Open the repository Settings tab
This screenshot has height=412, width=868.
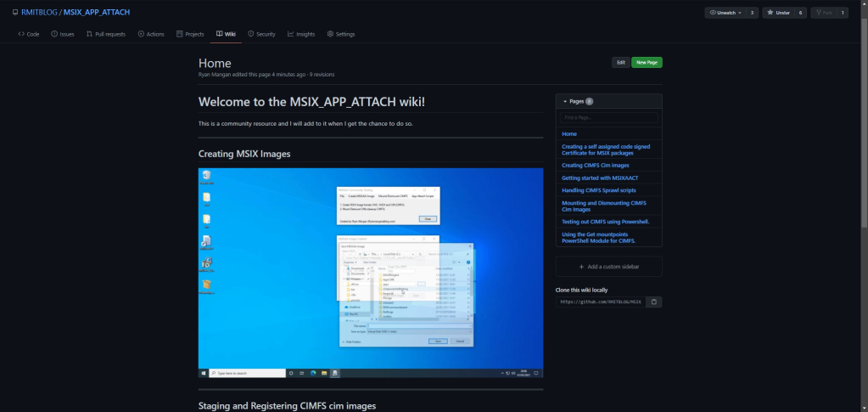[341, 34]
